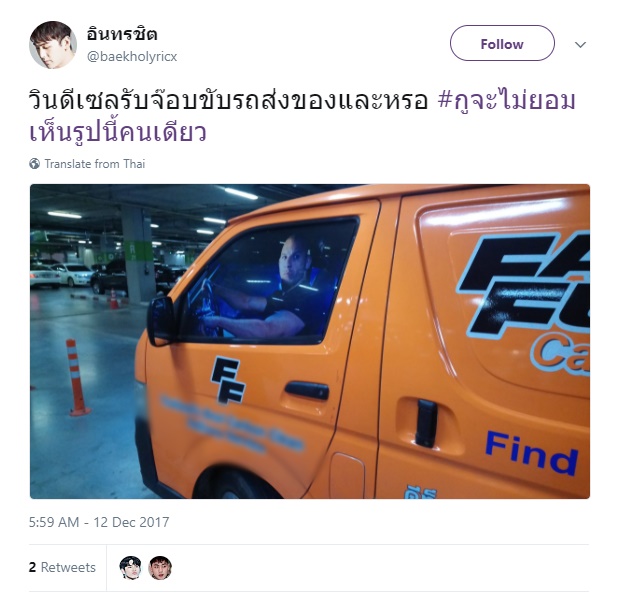Open the second retweeter's avatar
Image resolution: width=620 pixels, height=597 pixels.
coord(160,568)
